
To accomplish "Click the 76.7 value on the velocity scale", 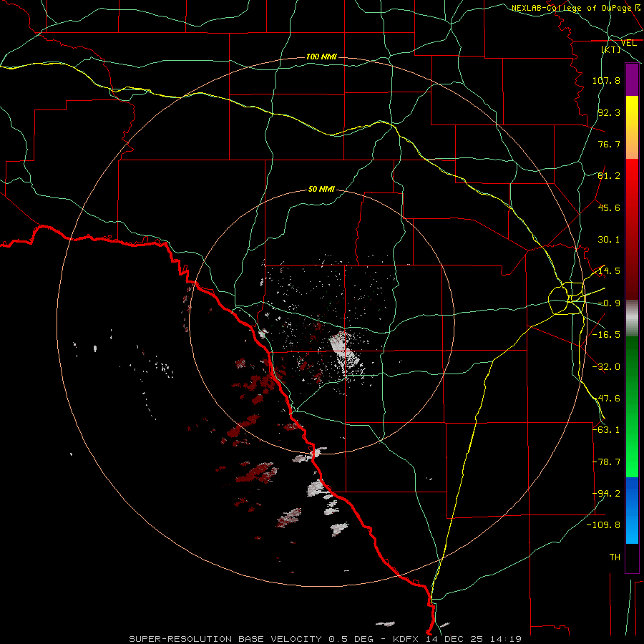I will pos(609,144).
